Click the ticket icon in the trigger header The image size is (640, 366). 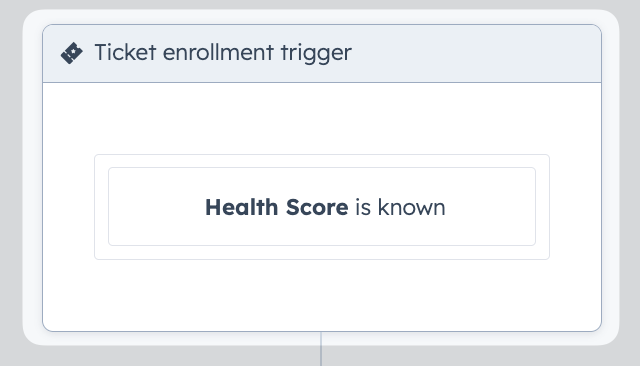click(71, 53)
